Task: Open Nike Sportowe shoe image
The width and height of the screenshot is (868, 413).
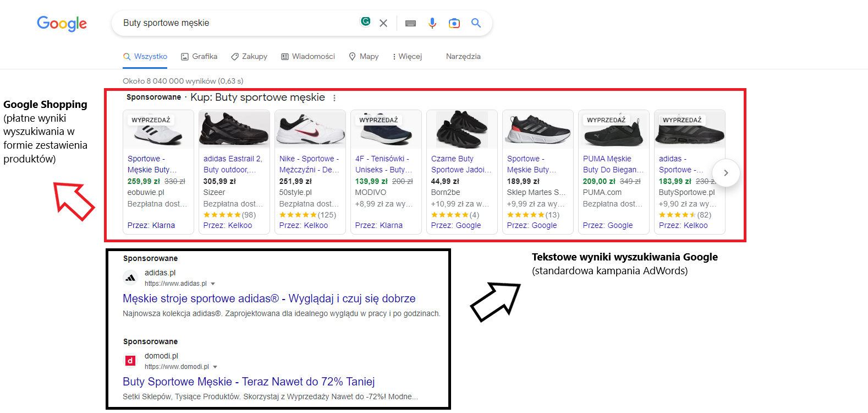Action: pyautogui.click(x=310, y=130)
